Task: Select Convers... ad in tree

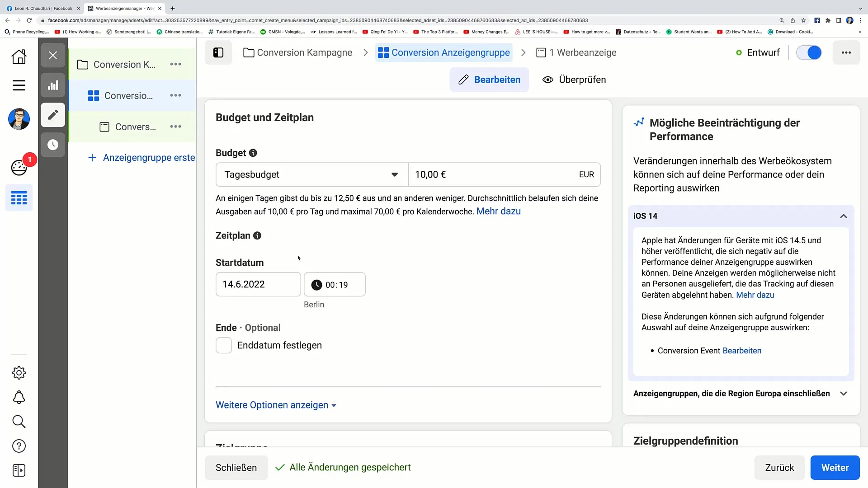Action: point(135,127)
